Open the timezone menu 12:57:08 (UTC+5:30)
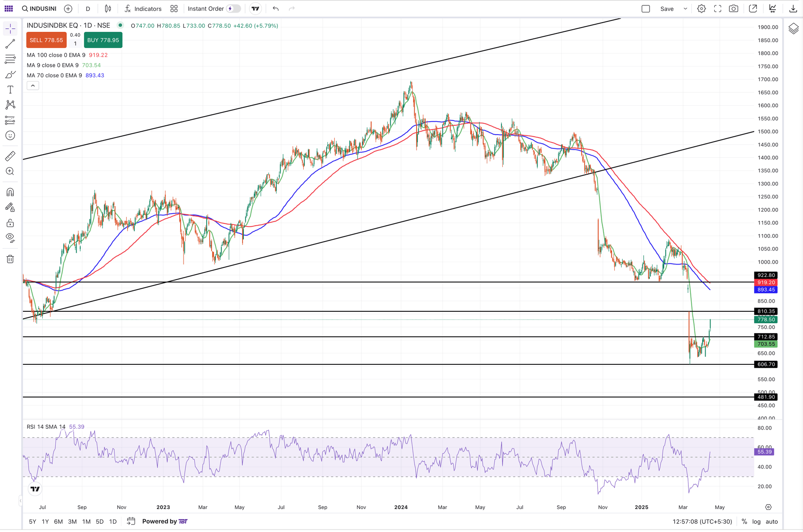The height and width of the screenshot is (532, 803). [x=702, y=522]
